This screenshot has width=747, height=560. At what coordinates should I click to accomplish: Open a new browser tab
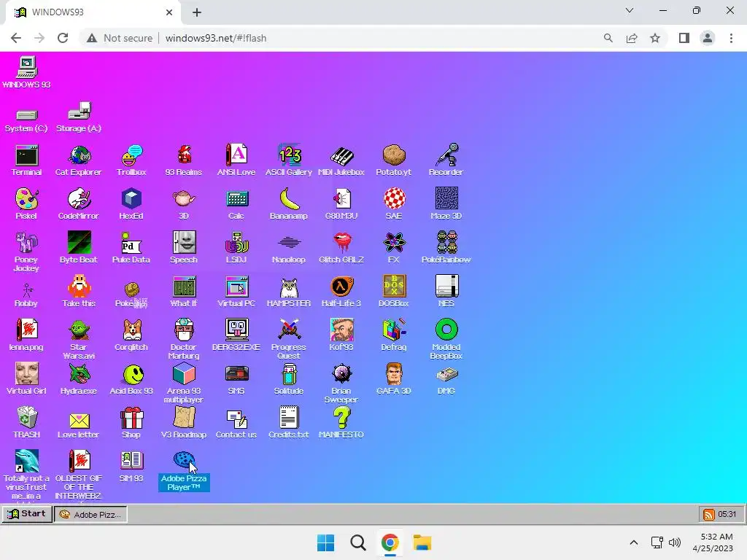click(197, 12)
